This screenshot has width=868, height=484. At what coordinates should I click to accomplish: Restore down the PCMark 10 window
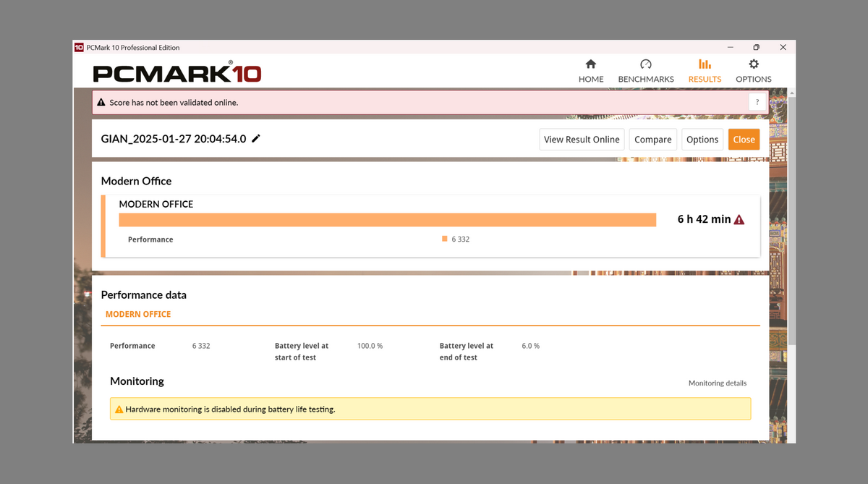coord(756,48)
